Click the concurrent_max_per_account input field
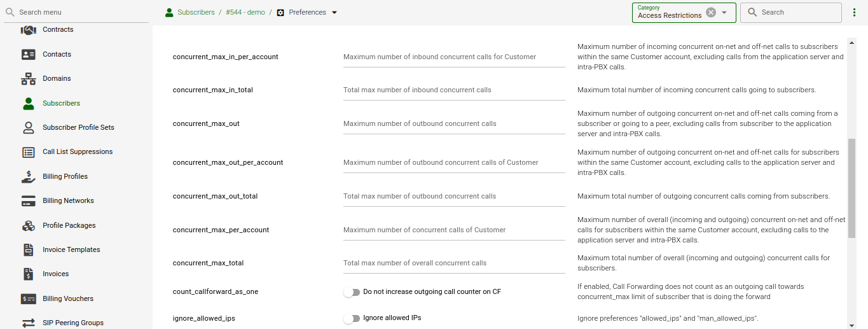This screenshot has width=868, height=329. tap(454, 230)
